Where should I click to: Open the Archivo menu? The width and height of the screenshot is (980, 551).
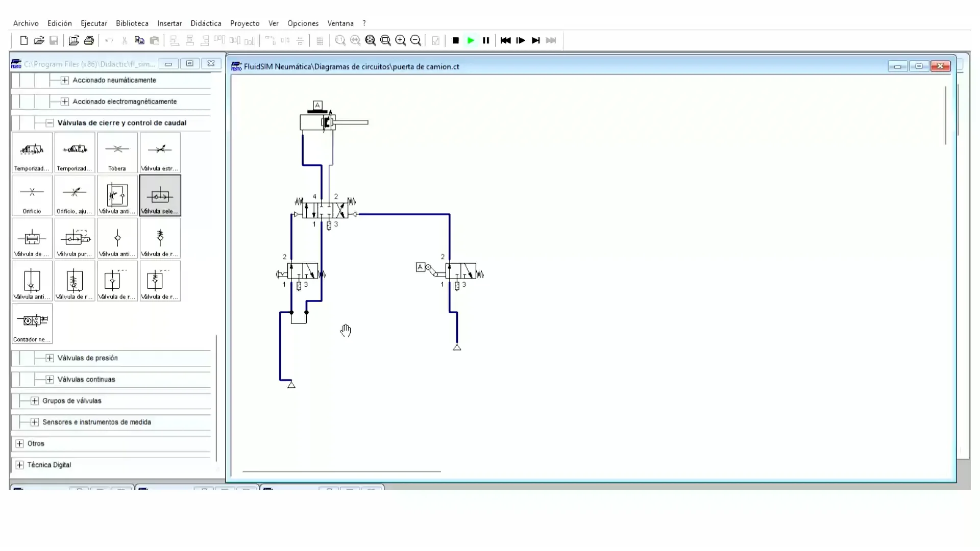[26, 23]
